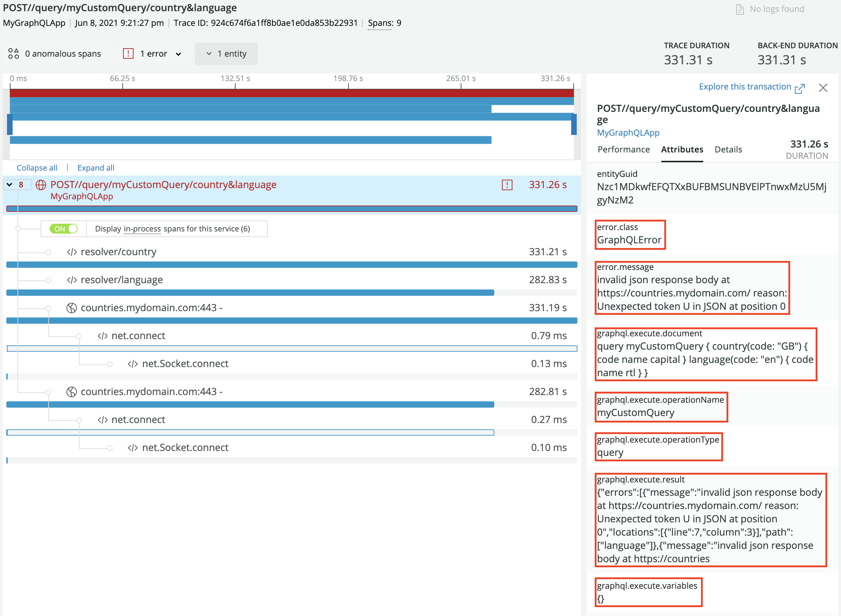Click the Collapse all link
This screenshot has width=841, height=616.
(37, 168)
